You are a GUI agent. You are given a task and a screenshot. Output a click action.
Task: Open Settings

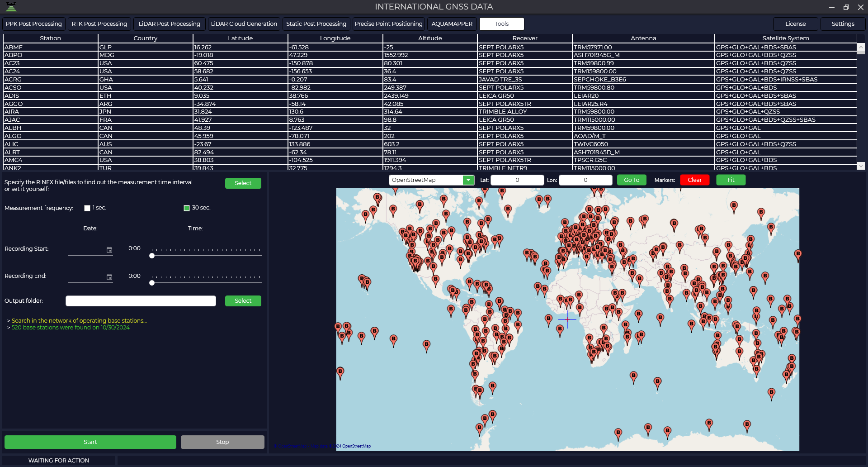point(843,24)
